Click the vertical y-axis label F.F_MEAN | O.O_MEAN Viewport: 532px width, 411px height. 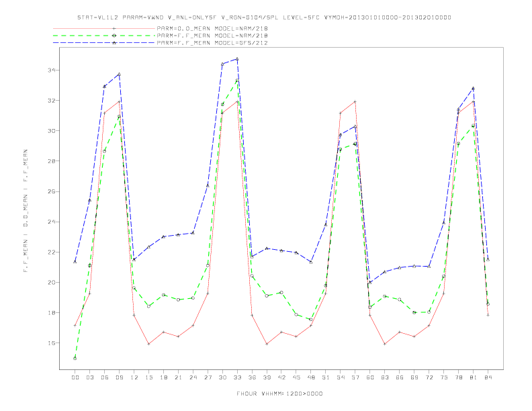[x=26, y=211]
